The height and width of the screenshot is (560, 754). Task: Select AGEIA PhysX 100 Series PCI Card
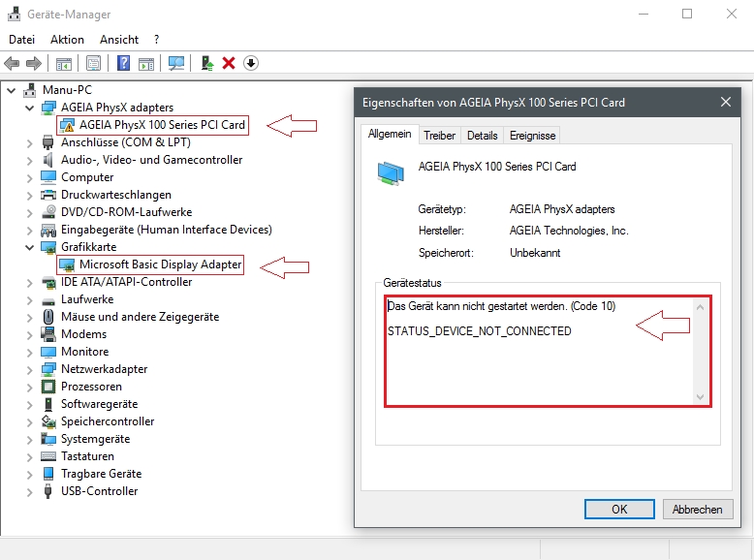click(x=162, y=125)
